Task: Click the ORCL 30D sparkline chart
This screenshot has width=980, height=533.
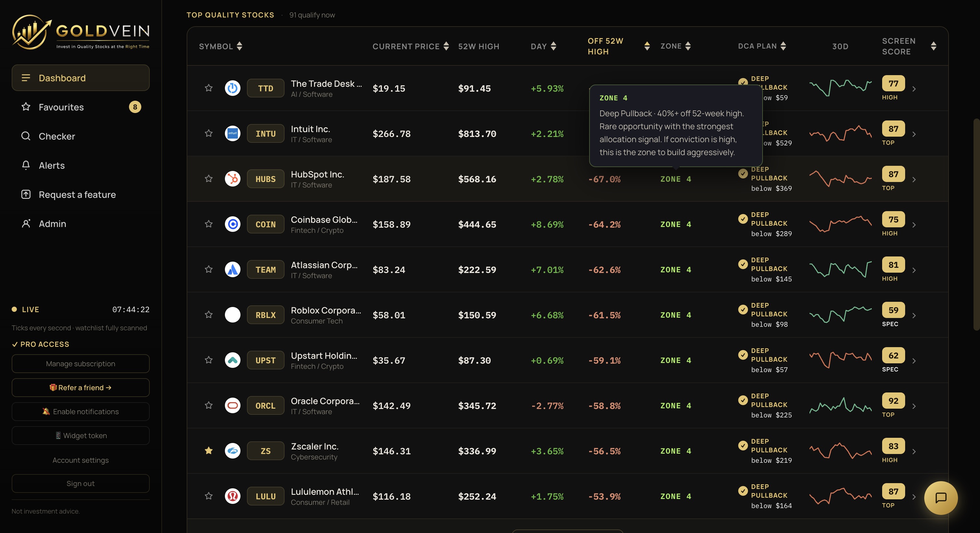Action: tap(840, 406)
